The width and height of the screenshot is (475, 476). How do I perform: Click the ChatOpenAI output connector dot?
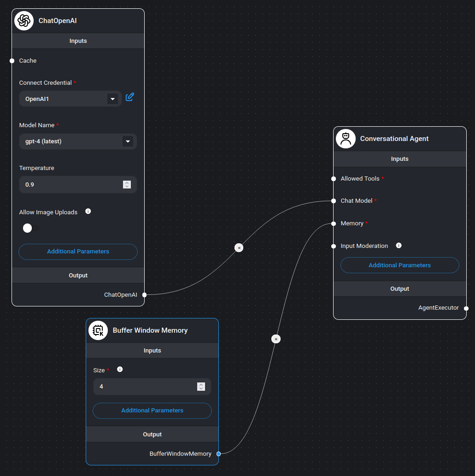145,295
